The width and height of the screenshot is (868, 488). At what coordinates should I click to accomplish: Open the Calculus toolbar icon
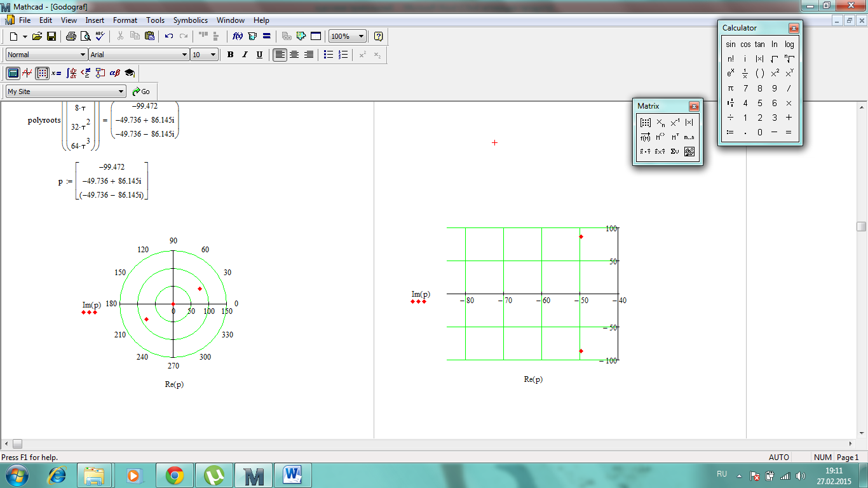click(x=72, y=73)
